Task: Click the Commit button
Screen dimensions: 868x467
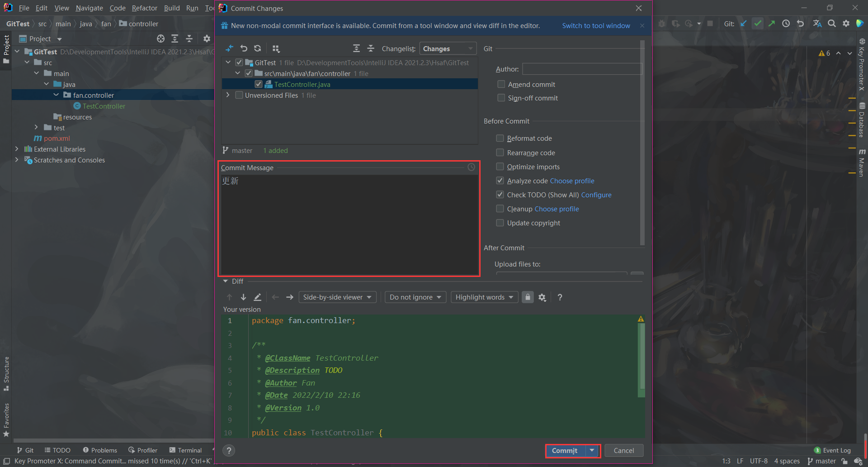Action: pyautogui.click(x=565, y=450)
